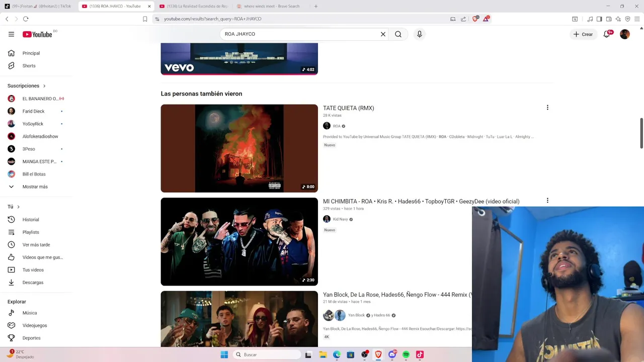The height and width of the screenshot is (362, 644).
Task: Go to the YouTube logo home
Action: click(x=37, y=34)
